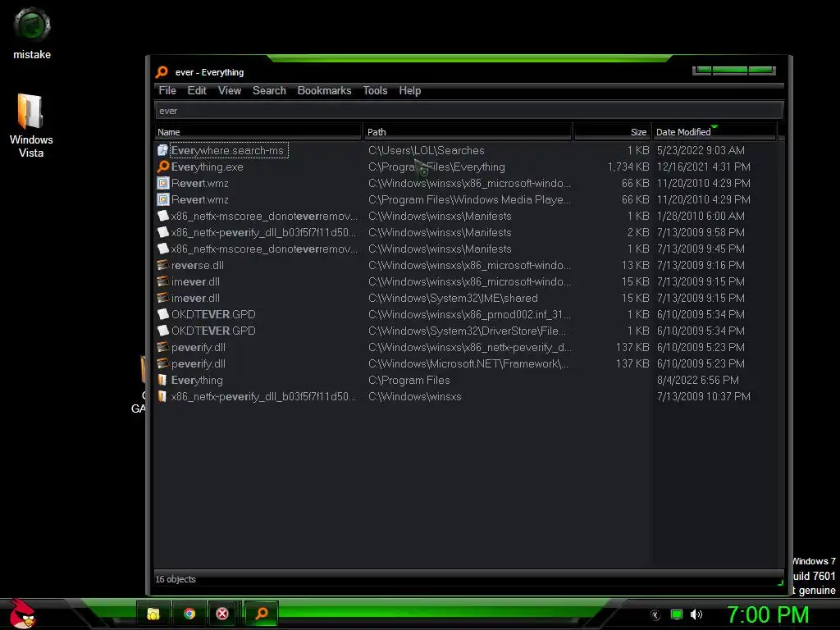This screenshot has height=630, width=840.
Task: Click icon of OKDTEVER.GPD in DriverStore path
Action: point(163,331)
